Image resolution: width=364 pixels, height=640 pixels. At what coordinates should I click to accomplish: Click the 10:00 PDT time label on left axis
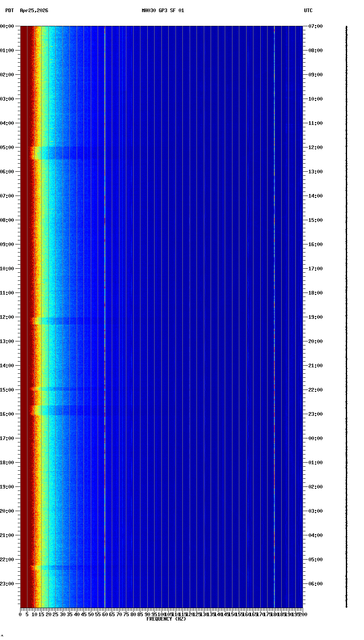pos(7,269)
